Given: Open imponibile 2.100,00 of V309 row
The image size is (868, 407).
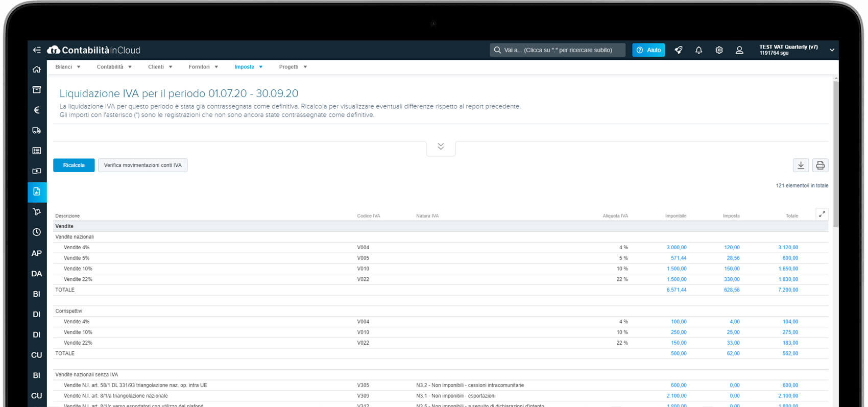Looking at the screenshot, I should pyautogui.click(x=677, y=396).
